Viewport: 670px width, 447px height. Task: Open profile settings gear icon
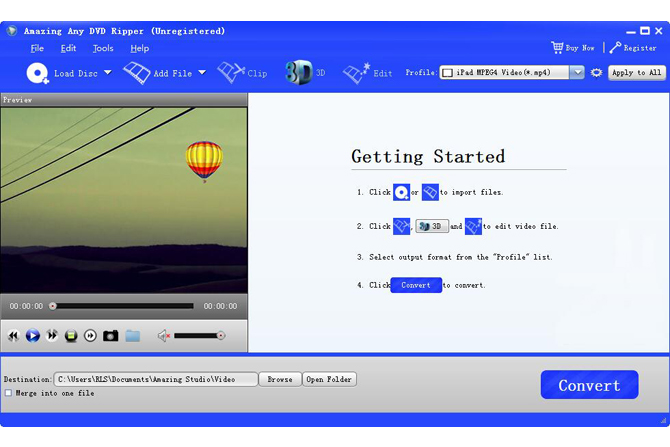pyautogui.click(x=596, y=73)
